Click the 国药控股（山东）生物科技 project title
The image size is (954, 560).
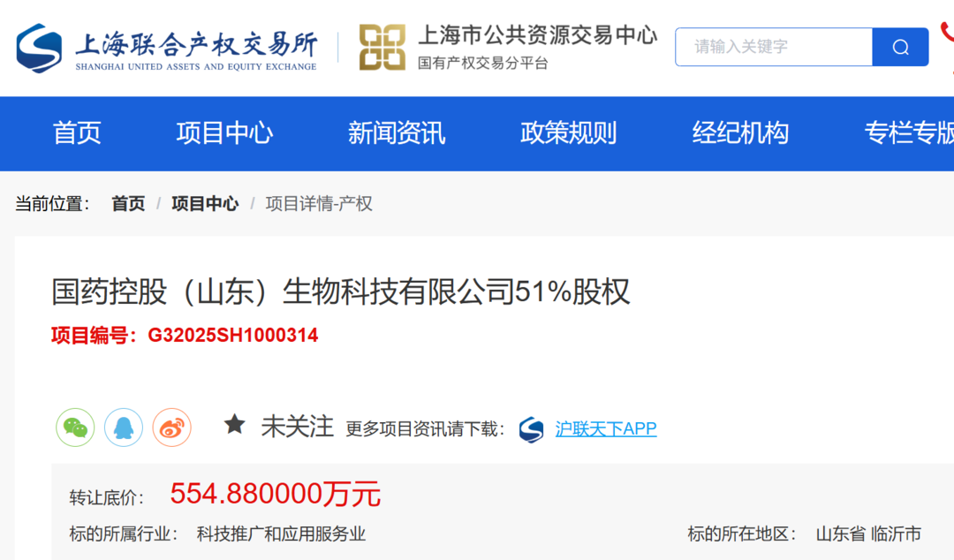click(341, 291)
